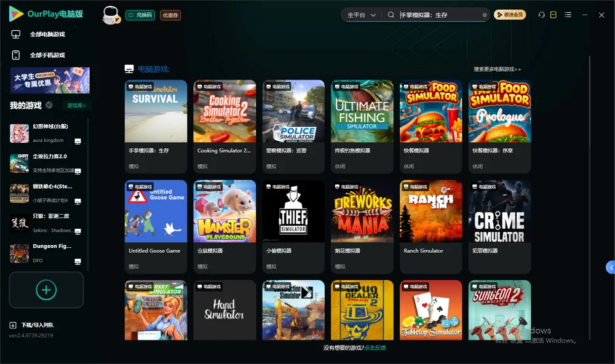615x364 pixels.
Task: Open customer support headset icon
Action: 542,15
